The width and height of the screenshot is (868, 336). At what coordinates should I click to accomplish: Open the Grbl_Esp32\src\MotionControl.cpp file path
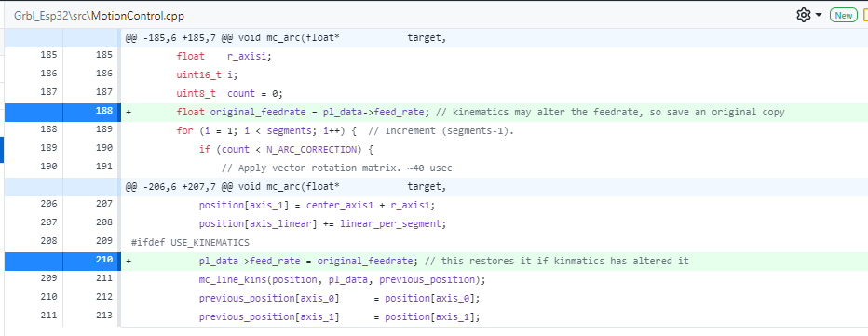coord(99,16)
